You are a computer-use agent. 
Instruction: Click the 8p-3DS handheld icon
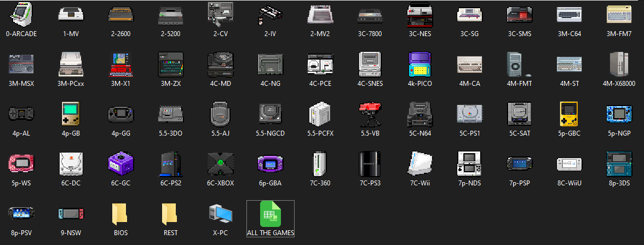(x=619, y=164)
